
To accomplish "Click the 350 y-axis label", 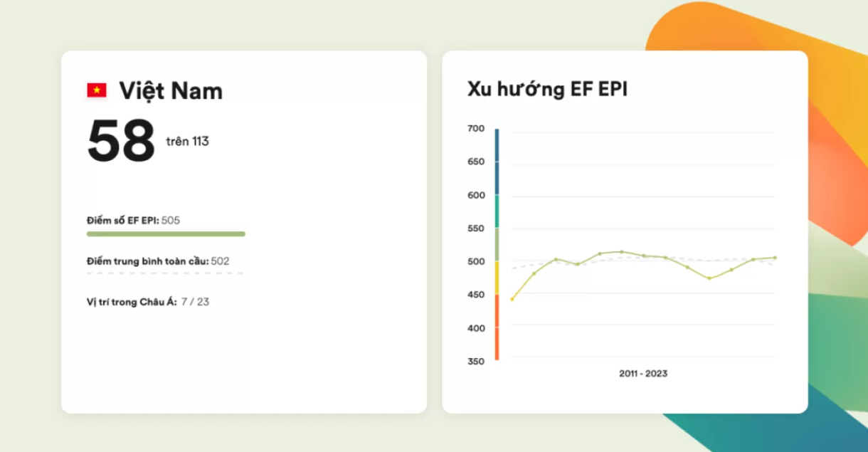I will coord(476,362).
